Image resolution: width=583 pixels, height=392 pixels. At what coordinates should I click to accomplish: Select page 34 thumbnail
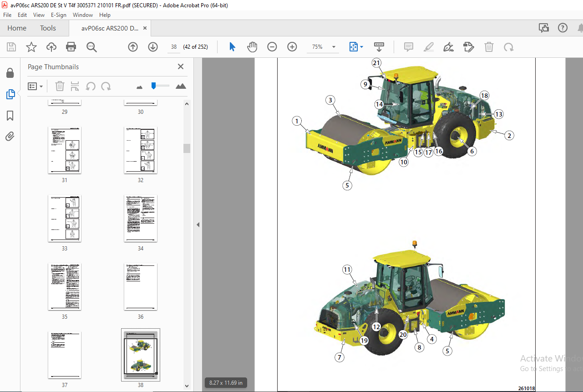[141, 219]
